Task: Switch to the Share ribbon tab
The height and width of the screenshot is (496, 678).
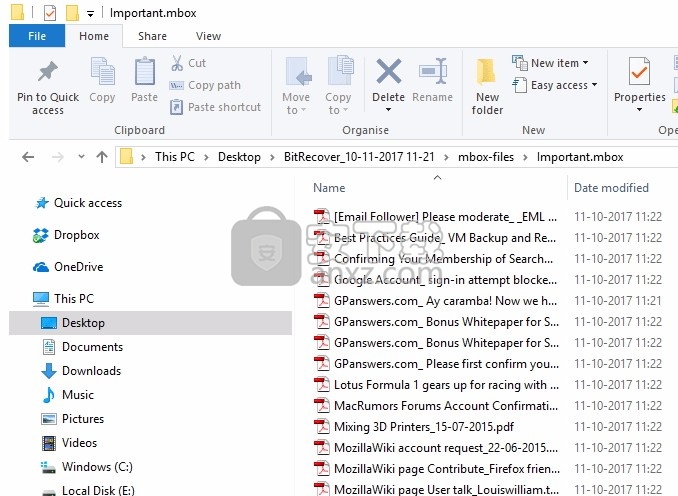Action: (153, 36)
